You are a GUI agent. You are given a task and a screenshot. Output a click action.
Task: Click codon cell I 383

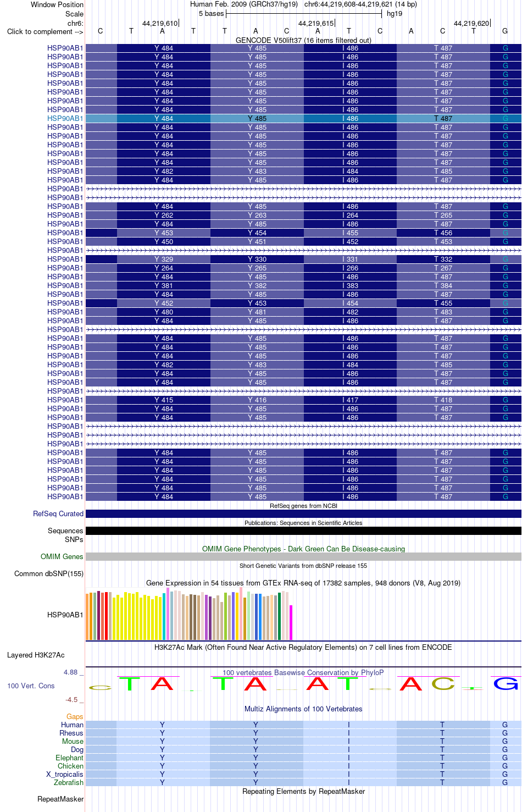[x=350, y=285]
